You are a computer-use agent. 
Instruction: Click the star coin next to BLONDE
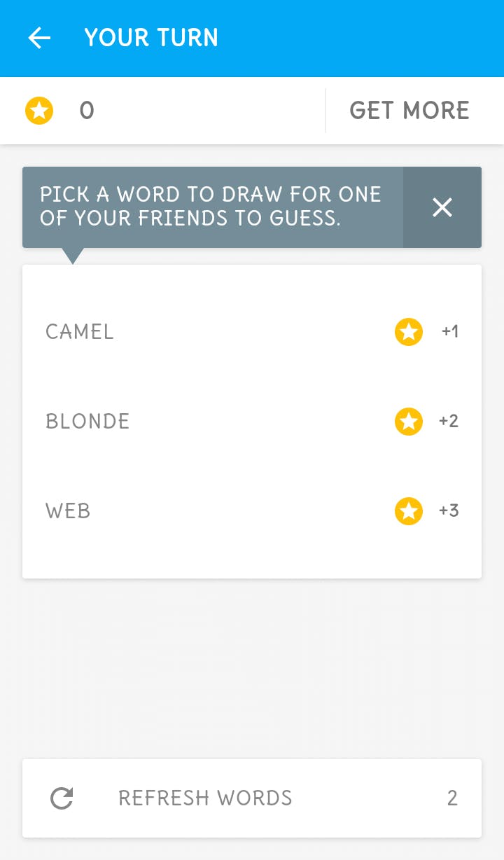tap(409, 422)
